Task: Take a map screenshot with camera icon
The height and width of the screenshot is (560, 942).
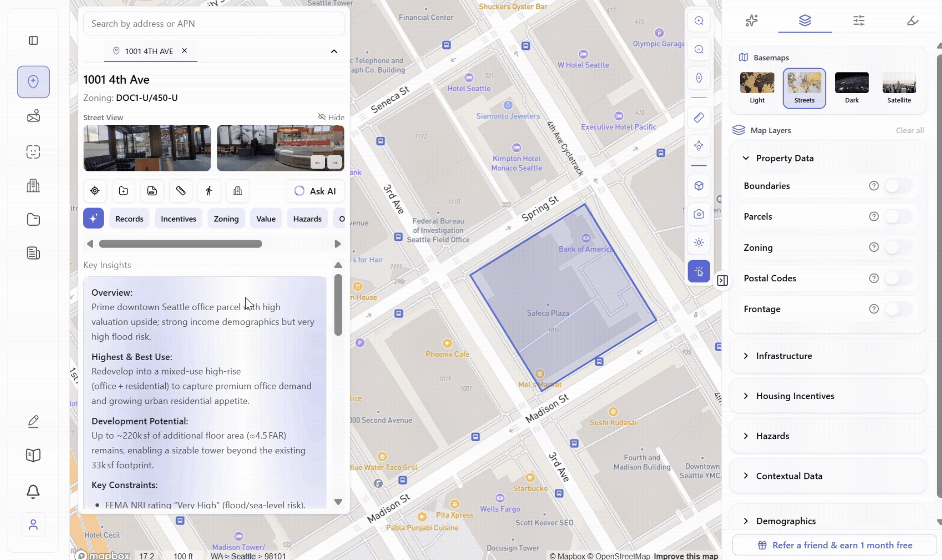Action: [x=699, y=214]
